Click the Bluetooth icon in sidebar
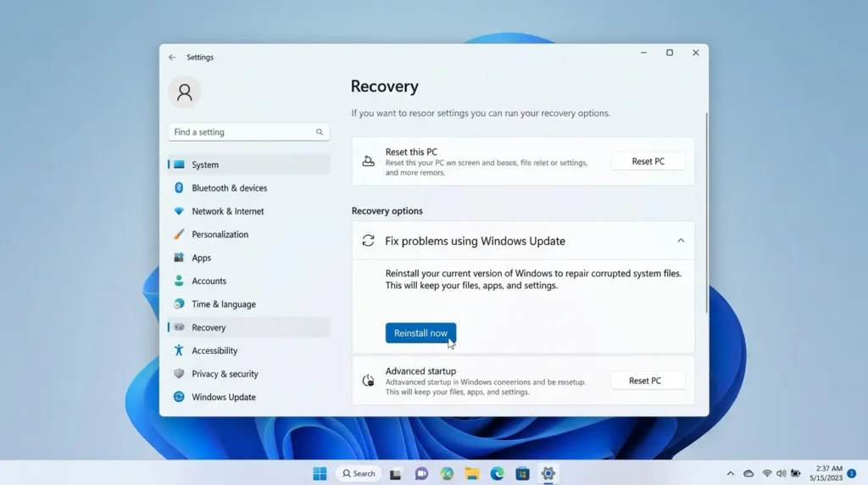 click(179, 187)
